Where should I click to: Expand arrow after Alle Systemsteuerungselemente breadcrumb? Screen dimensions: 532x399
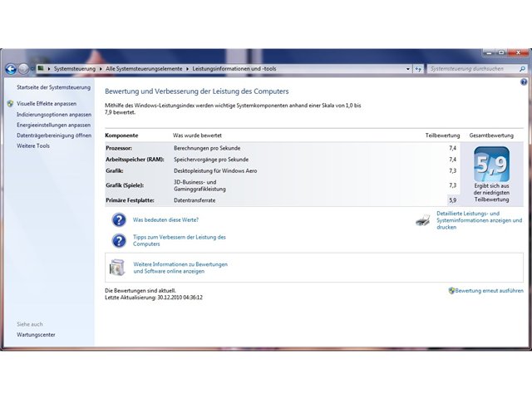[x=187, y=69]
